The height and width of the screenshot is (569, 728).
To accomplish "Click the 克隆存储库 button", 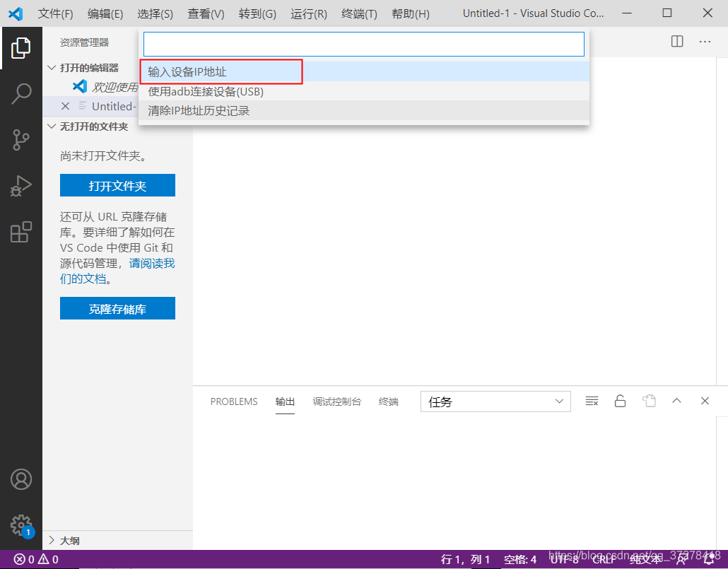I will [117, 308].
